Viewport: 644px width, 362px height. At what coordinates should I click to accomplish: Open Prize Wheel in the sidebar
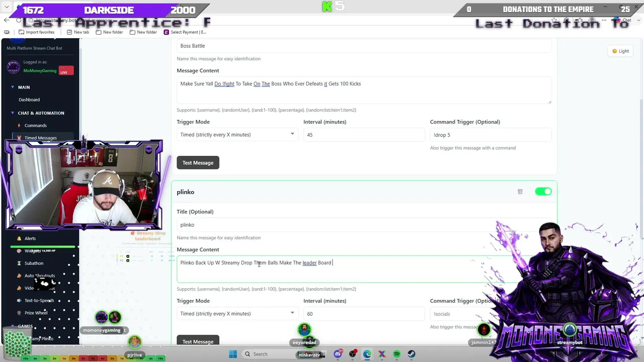coord(36,313)
